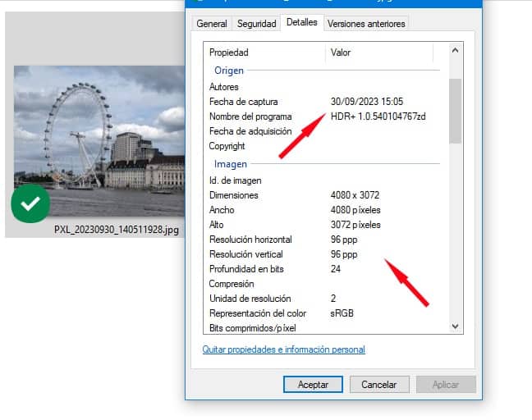Screen dimensions: 532x420
Task: Click the Cancelar button
Action: [379, 385]
